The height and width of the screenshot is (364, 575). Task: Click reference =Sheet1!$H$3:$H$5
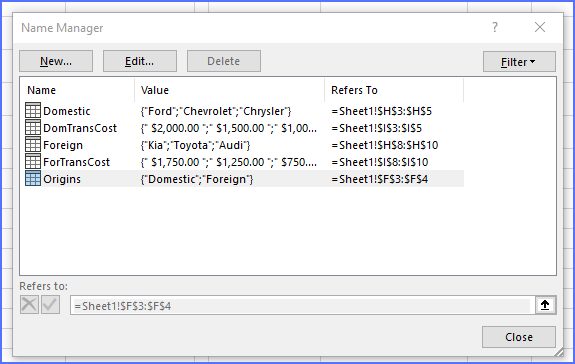pyautogui.click(x=381, y=111)
